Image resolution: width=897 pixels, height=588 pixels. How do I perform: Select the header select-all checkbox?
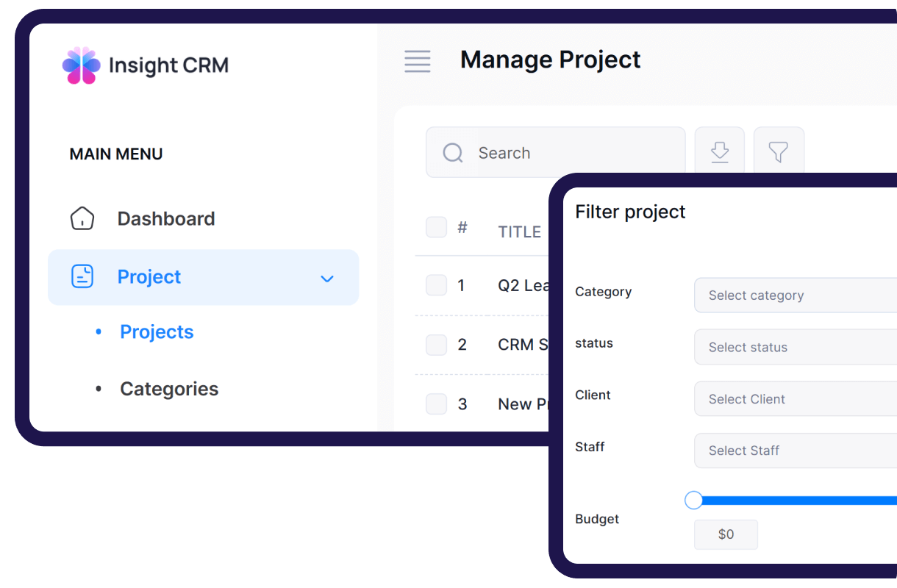[437, 227]
